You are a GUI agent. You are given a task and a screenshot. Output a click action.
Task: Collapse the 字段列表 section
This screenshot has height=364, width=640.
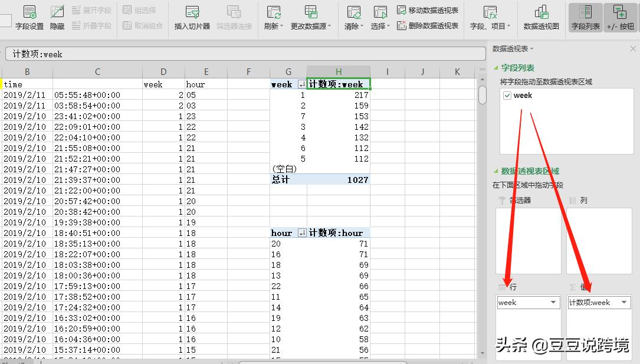point(496,68)
